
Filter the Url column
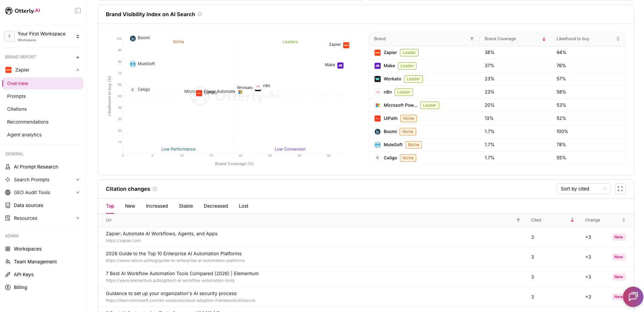518,220
